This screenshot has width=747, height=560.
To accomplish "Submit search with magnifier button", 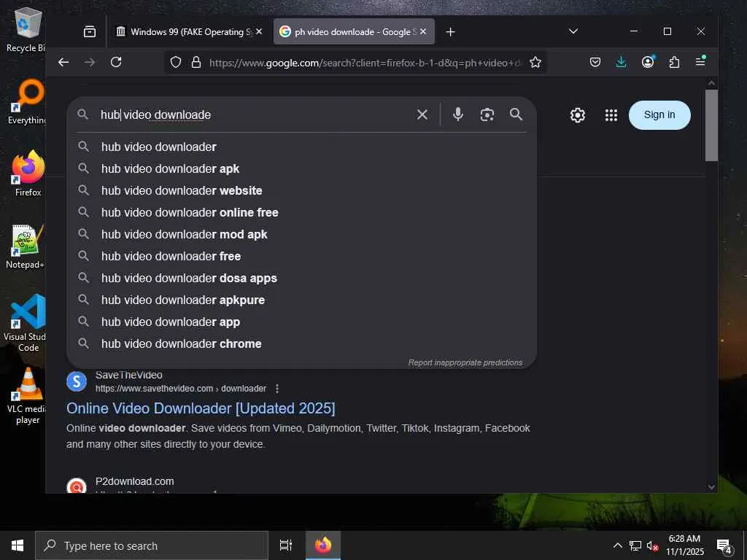I will coord(516,114).
